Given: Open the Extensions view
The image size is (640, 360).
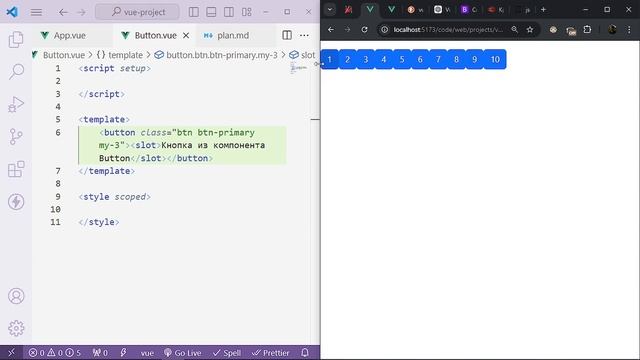Looking at the screenshot, I should pyautogui.click(x=16, y=169).
